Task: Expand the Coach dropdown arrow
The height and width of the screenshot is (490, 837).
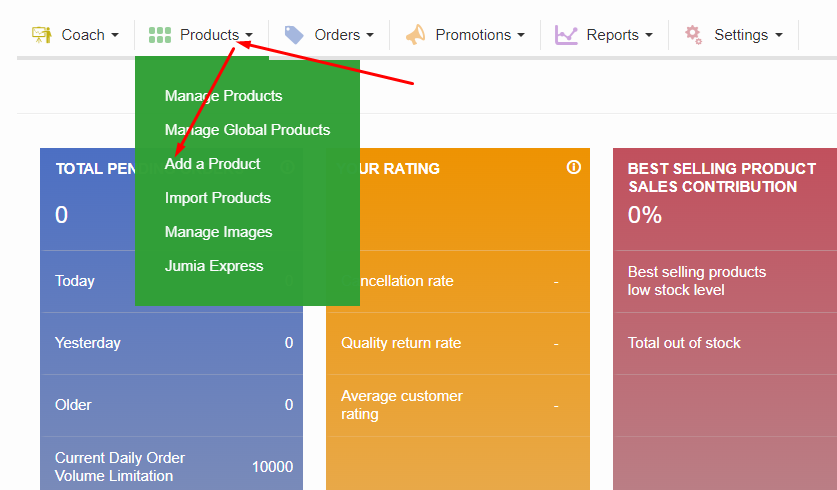Action: click(115, 36)
